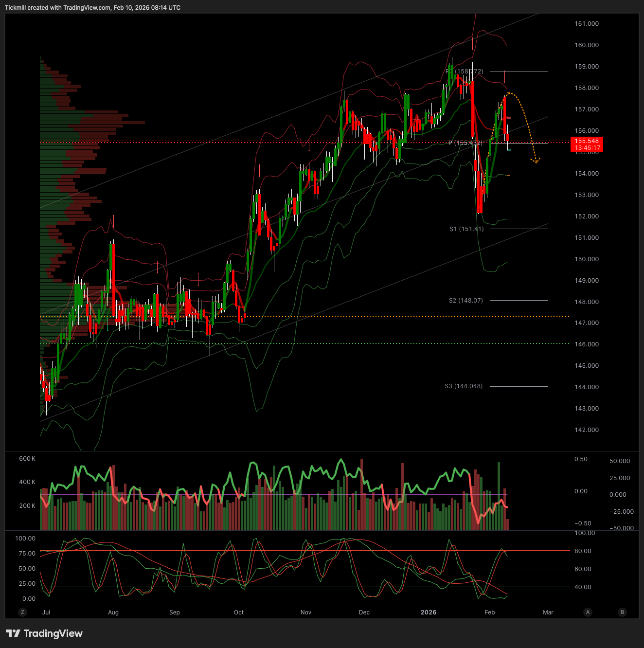Click the red 155.548 current price label
This screenshot has height=648, width=644.
587,144
